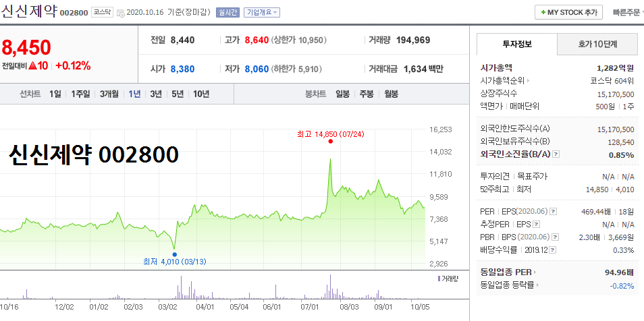Click the 배당수익률 value 0.33%
The width and height of the screenshot is (644, 321).
pyautogui.click(x=624, y=250)
